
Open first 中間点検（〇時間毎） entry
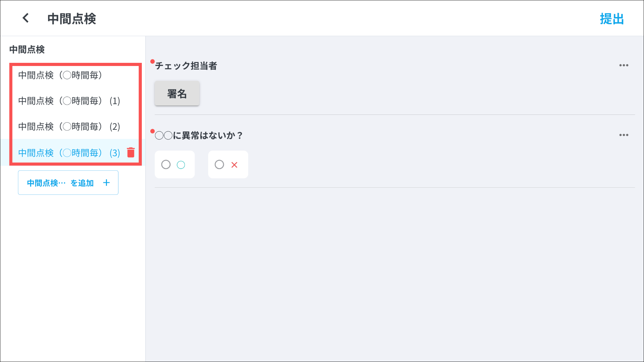(60, 75)
